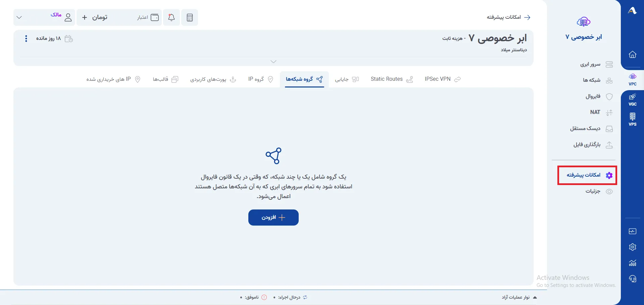Open سرور ابری sidebar item

pyautogui.click(x=596, y=64)
